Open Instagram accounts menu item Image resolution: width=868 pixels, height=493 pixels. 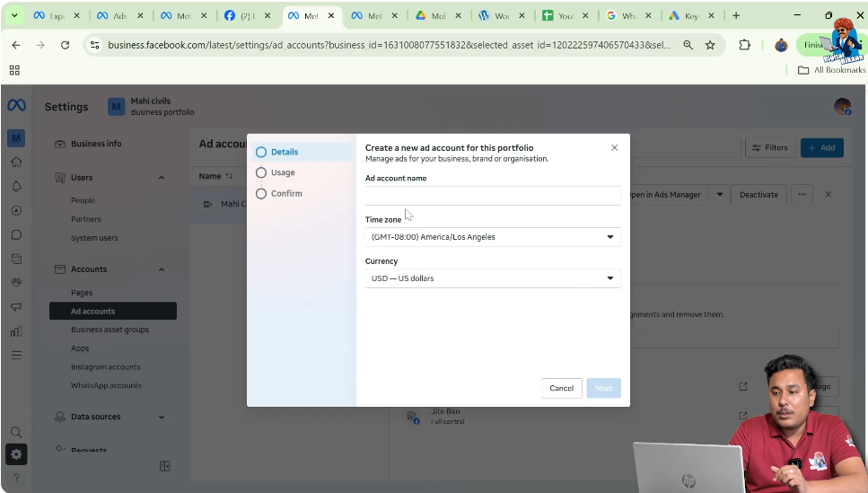(105, 366)
